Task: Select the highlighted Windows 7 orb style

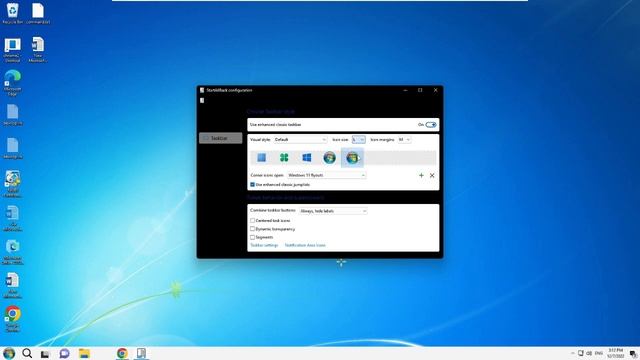Action: coord(352,158)
